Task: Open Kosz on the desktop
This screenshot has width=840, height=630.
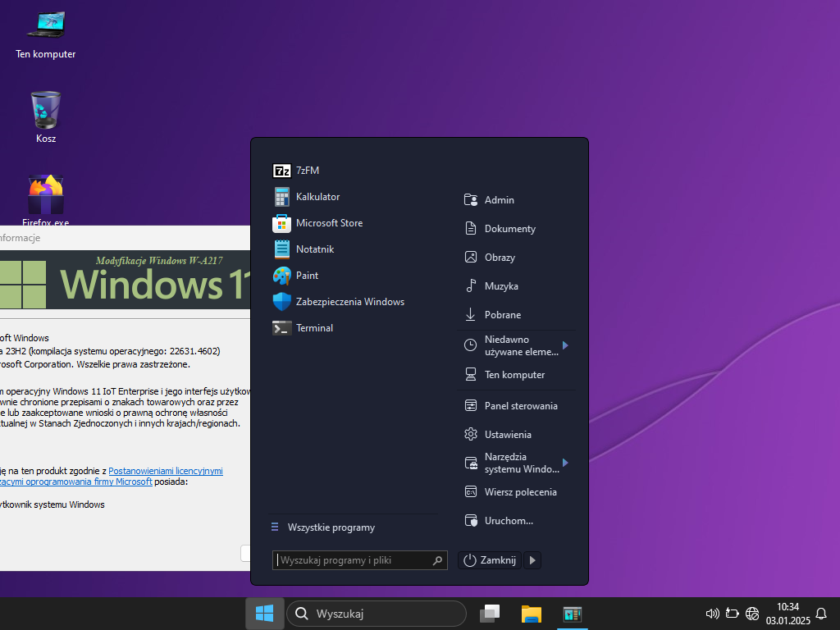Action: tap(46, 113)
